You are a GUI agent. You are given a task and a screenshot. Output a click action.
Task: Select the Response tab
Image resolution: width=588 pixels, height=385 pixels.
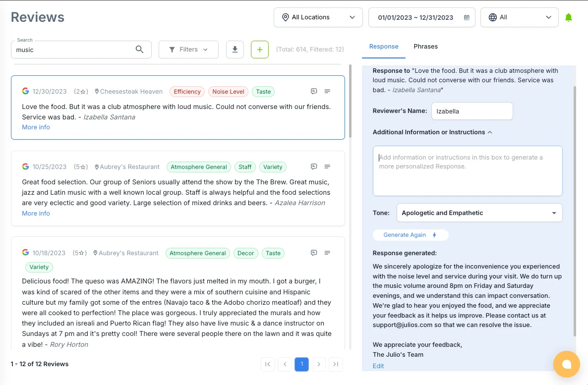[x=384, y=46]
